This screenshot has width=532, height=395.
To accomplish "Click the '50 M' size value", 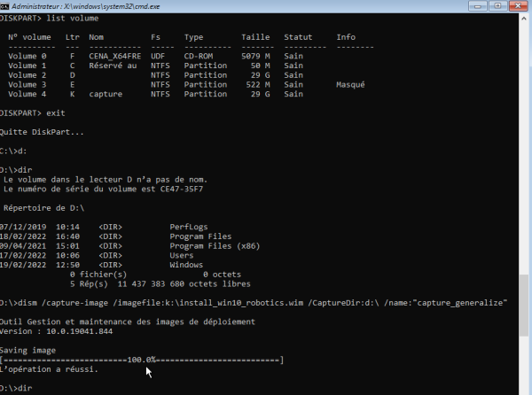I will pyautogui.click(x=260, y=66).
